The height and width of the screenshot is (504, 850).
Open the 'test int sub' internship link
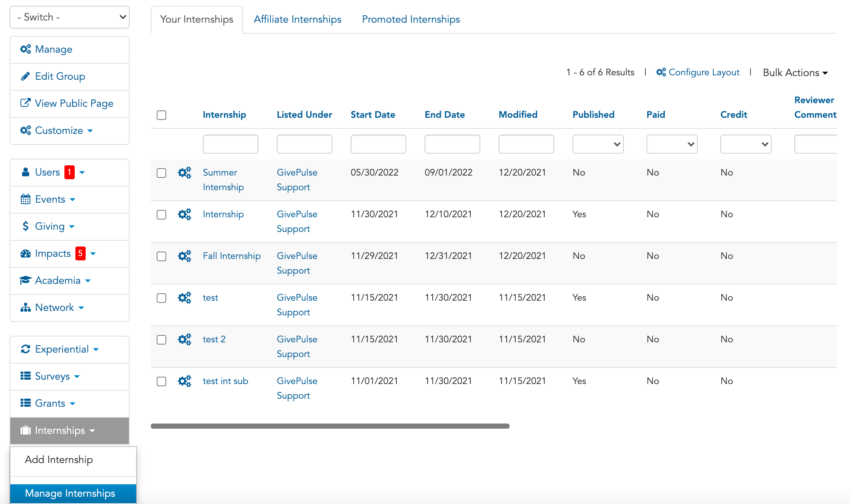pyautogui.click(x=225, y=381)
